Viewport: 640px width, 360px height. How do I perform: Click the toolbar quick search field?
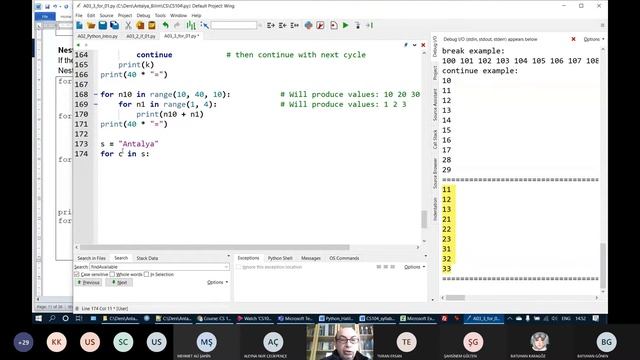[x=234, y=25]
